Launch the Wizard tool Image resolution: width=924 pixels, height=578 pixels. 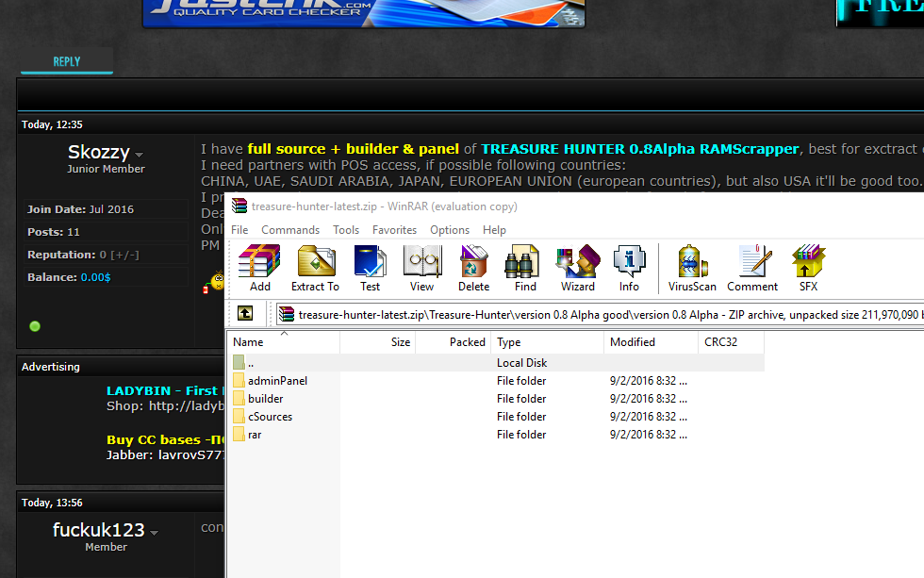click(x=577, y=268)
